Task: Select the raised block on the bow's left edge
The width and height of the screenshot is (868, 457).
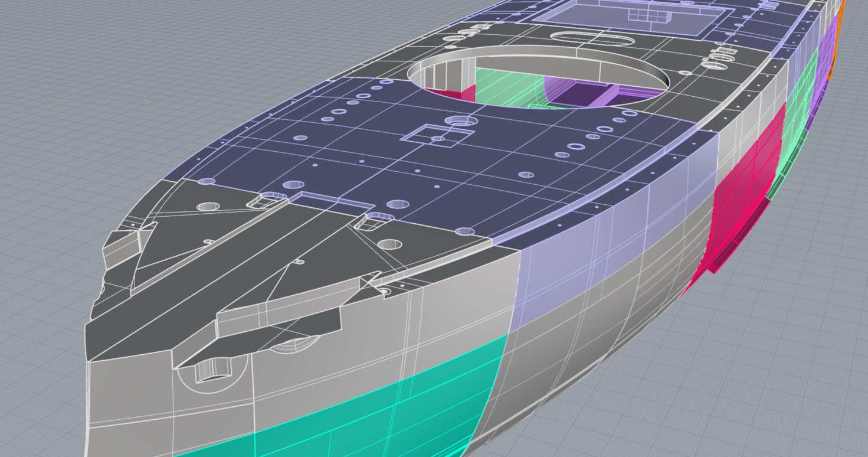Action: tap(121, 247)
